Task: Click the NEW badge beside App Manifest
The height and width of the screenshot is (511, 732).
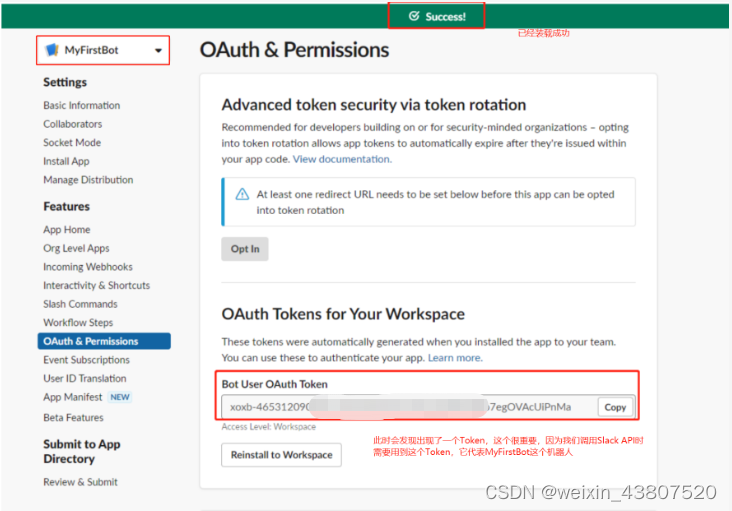Action: pos(120,397)
